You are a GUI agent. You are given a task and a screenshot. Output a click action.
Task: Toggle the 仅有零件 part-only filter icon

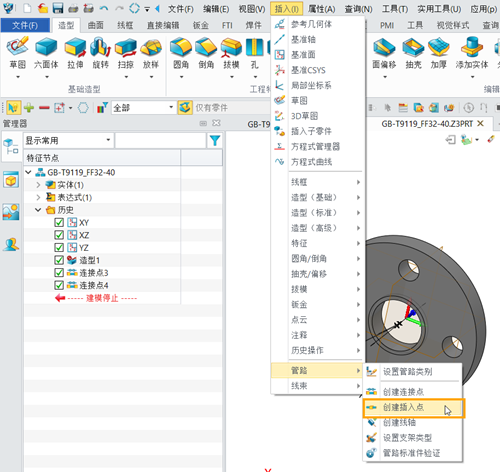(185, 108)
